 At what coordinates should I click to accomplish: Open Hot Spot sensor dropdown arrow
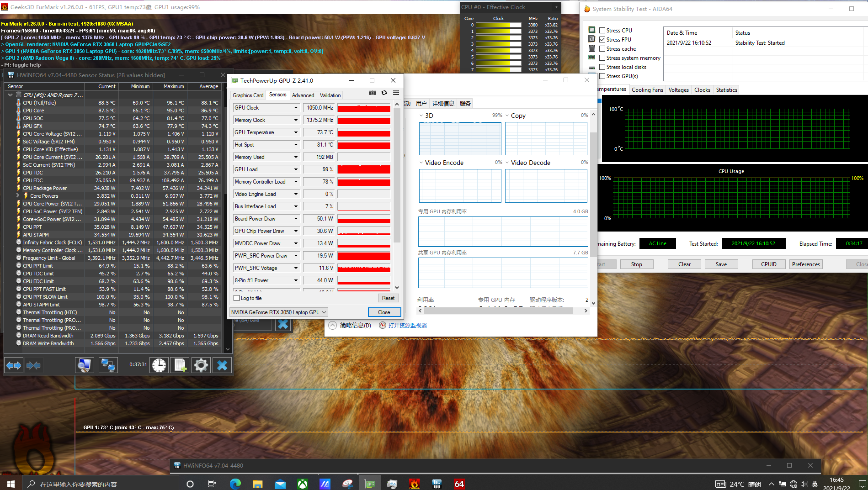pos(296,145)
